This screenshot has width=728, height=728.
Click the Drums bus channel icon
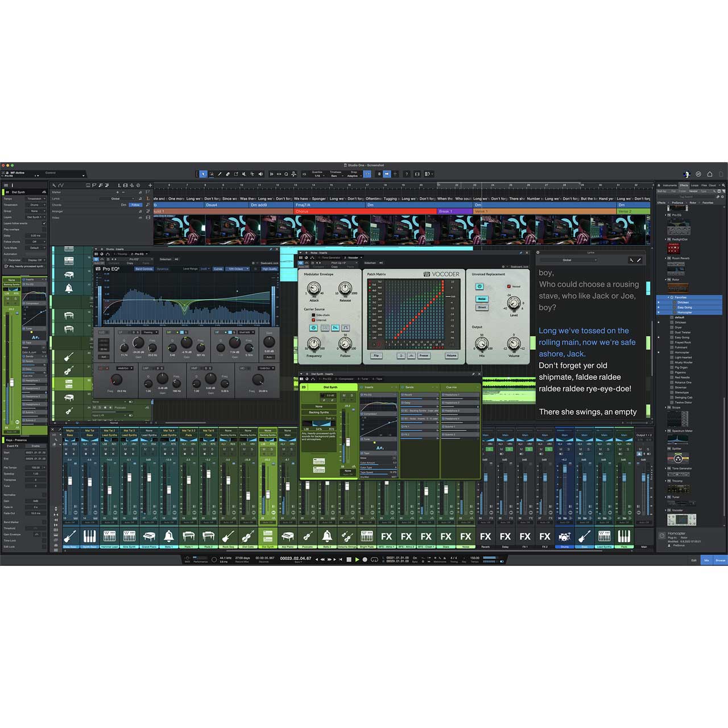(564, 536)
